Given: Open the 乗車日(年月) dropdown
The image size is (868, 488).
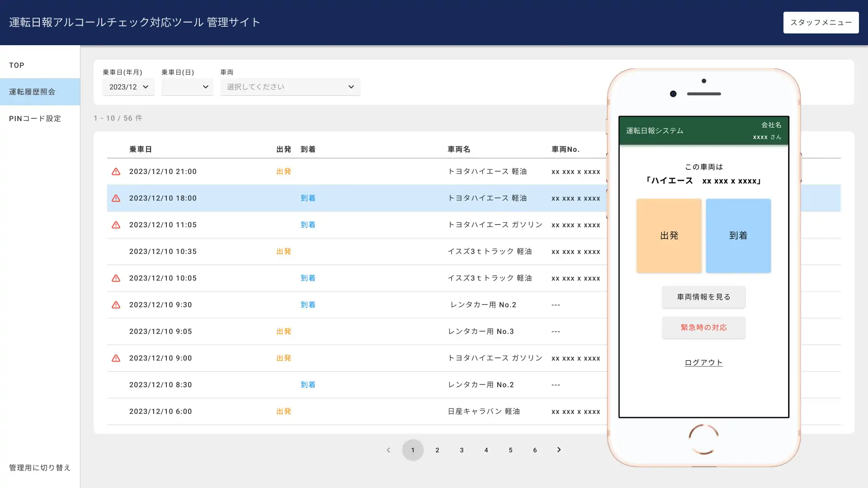Looking at the screenshot, I should 128,87.
